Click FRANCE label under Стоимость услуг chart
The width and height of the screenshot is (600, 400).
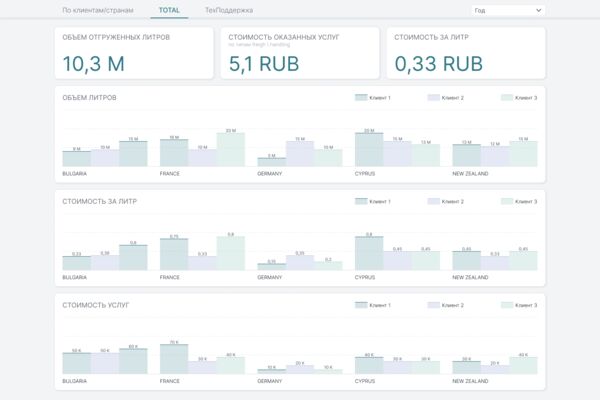(x=170, y=381)
